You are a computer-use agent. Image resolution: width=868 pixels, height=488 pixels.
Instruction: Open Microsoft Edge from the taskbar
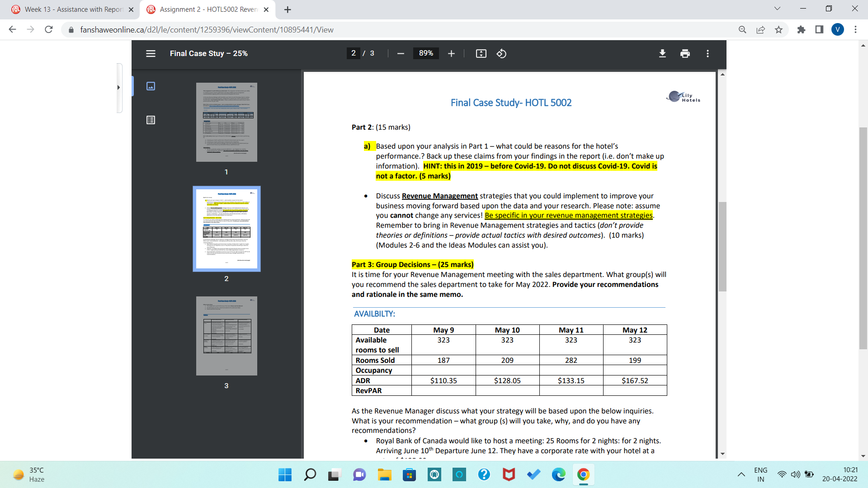point(558,475)
